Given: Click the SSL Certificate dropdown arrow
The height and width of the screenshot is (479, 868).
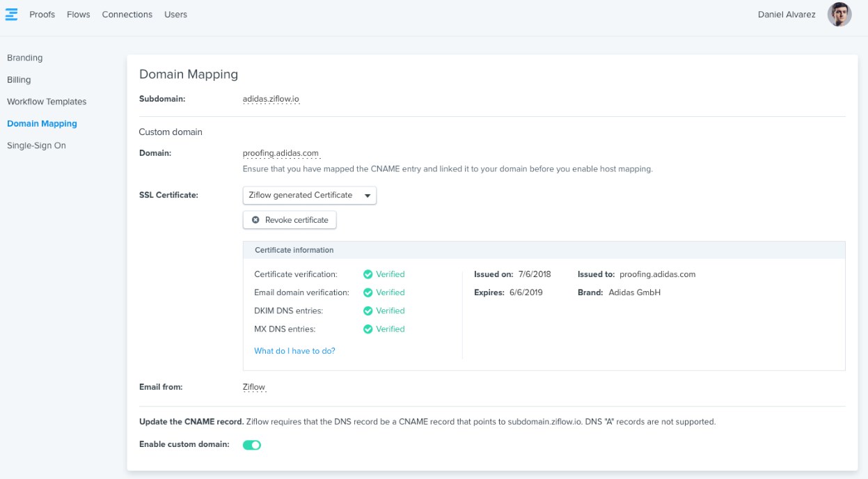Looking at the screenshot, I should click(368, 196).
